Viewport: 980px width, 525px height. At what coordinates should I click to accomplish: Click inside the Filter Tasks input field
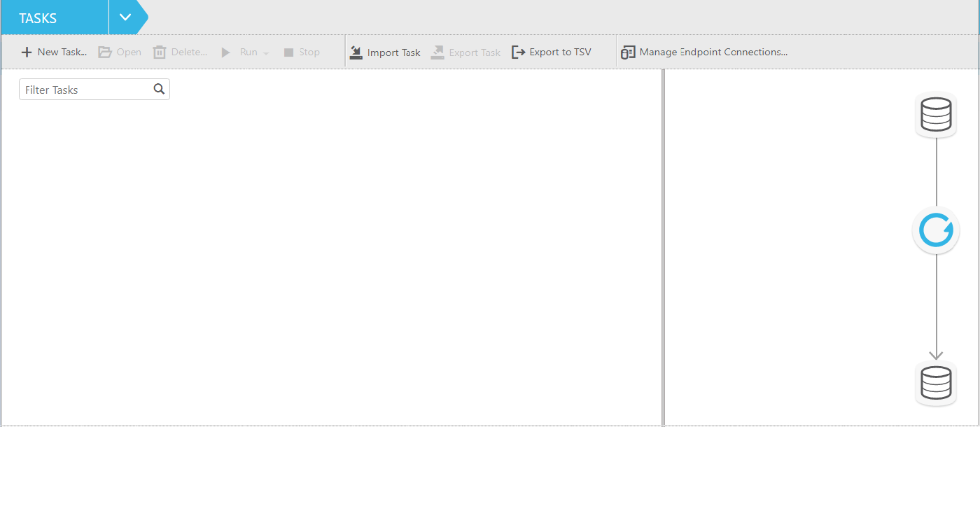[84, 89]
